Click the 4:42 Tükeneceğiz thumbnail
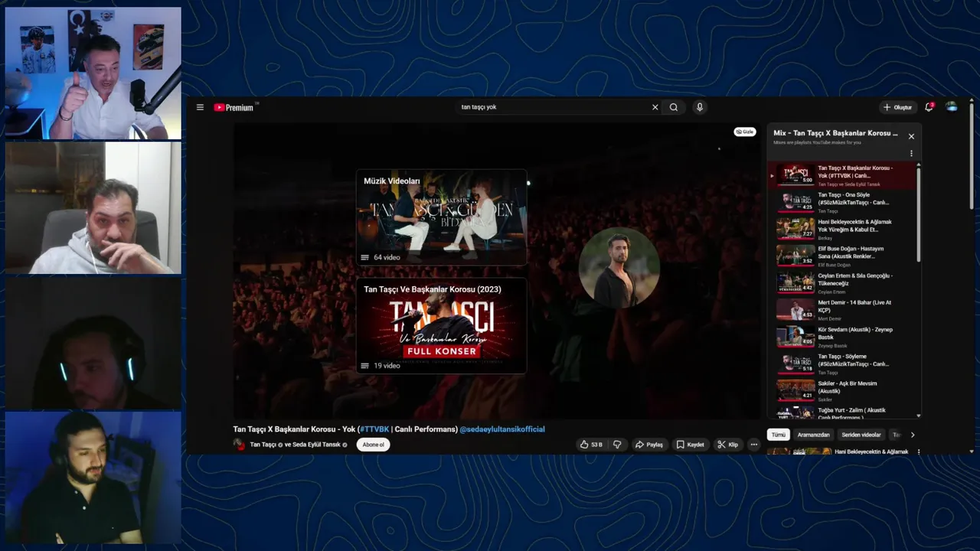This screenshot has height=551, width=980. click(x=795, y=282)
